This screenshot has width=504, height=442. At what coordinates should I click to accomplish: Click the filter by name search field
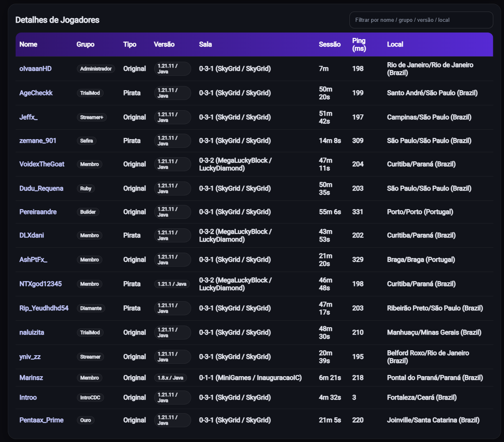421,20
